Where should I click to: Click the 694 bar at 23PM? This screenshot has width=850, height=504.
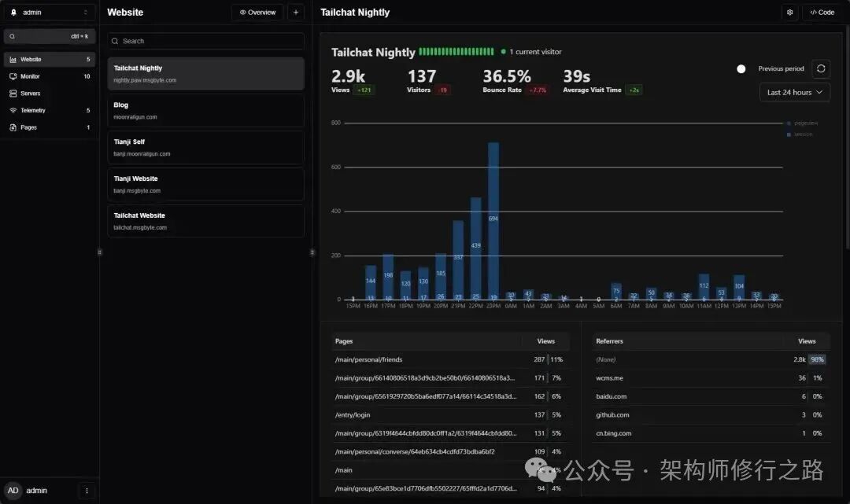493,221
